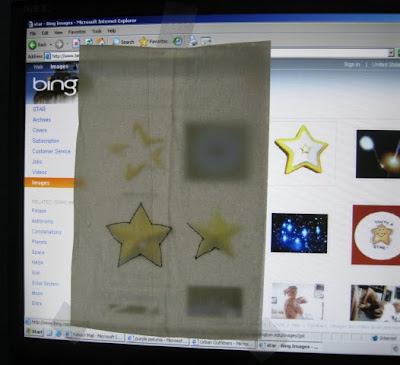Viewport: 400px width, 365px height.
Task: Open the Forward button history dropdown arrow
Action: 67,44
